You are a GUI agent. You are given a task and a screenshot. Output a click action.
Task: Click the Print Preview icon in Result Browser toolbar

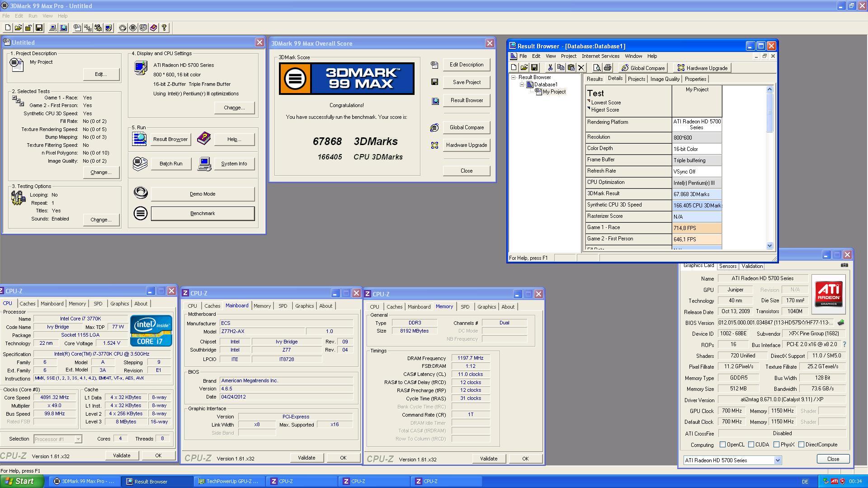tap(597, 68)
